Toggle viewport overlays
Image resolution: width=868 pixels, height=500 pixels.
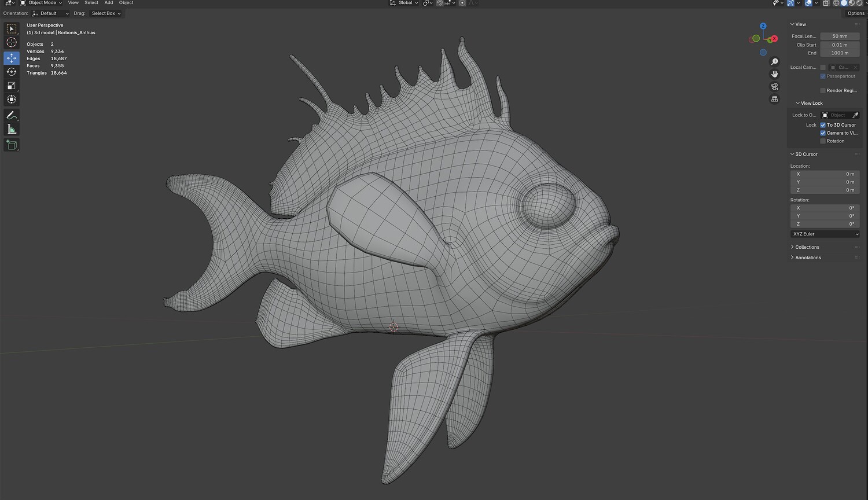click(808, 3)
